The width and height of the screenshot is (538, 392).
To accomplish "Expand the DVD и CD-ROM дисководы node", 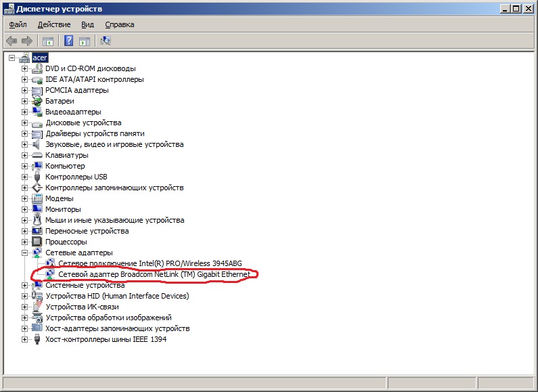I will tap(25, 68).
